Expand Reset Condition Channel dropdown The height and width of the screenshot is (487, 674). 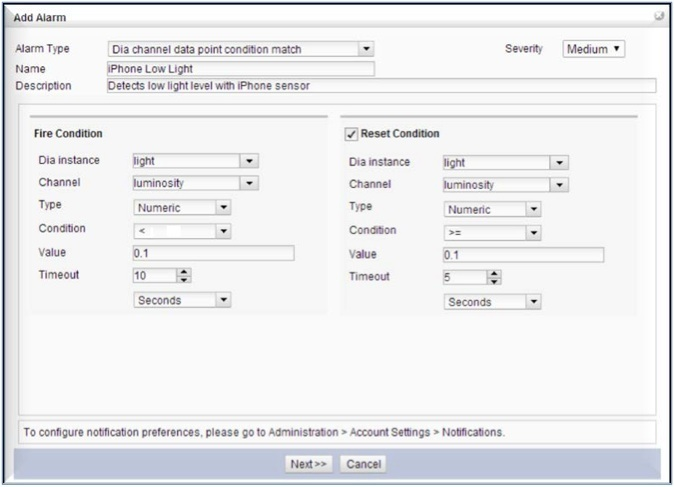(559, 185)
